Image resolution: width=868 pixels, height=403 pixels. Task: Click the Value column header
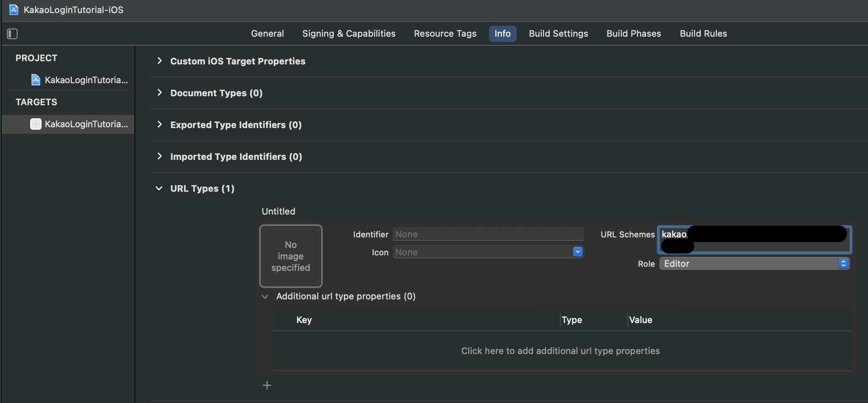point(641,320)
